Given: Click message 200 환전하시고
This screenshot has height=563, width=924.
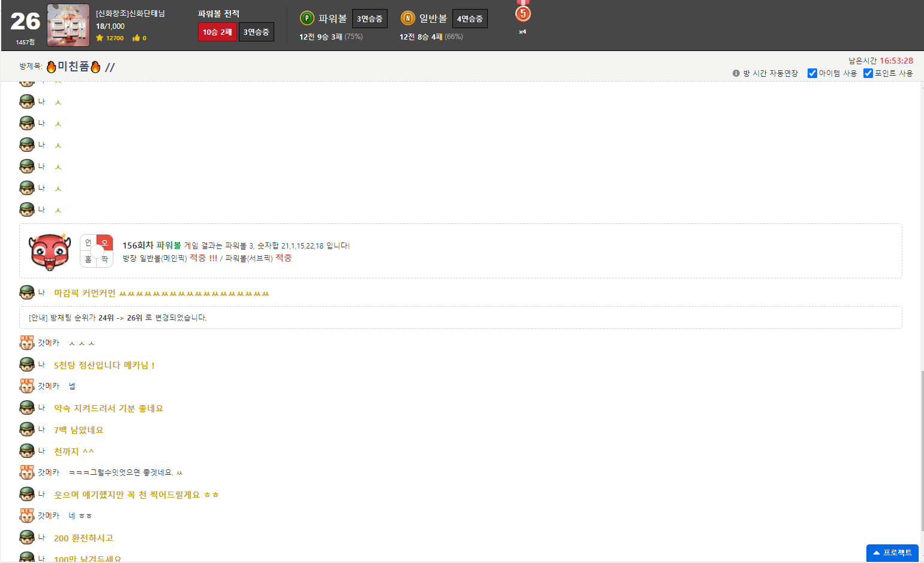Looking at the screenshot, I should coord(83,538).
